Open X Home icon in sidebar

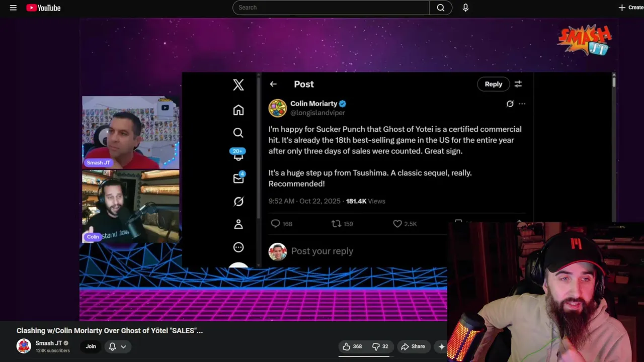pyautogui.click(x=238, y=110)
